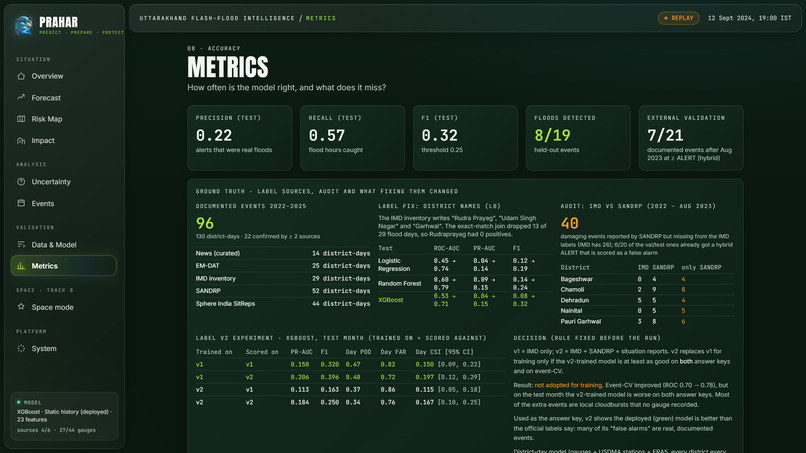Open the System platform page

[x=64, y=348]
